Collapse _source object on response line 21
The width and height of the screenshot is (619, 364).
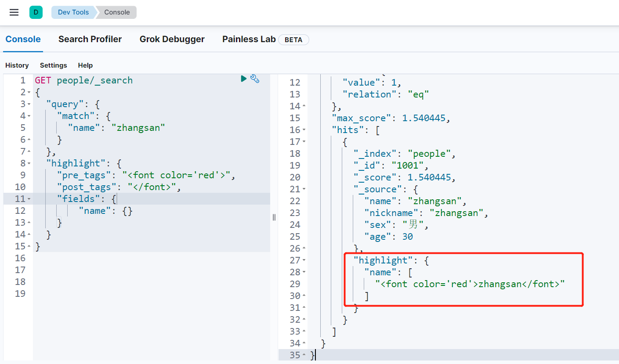pyautogui.click(x=304, y=190)
